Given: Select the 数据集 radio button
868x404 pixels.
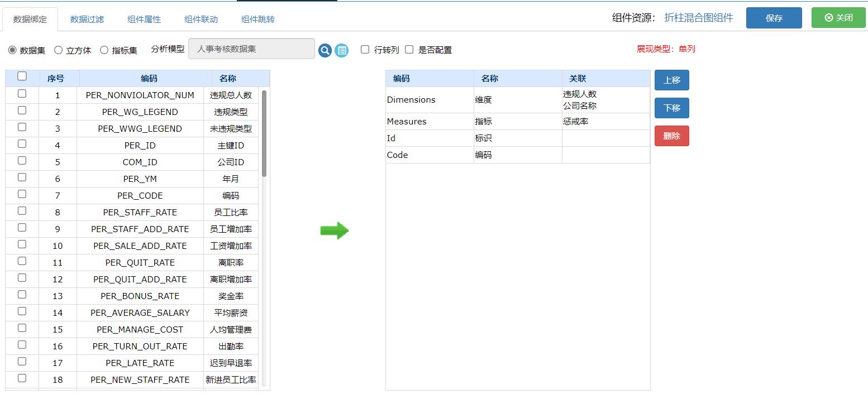Looking at the screenshot, I should (x=12, y=49).
